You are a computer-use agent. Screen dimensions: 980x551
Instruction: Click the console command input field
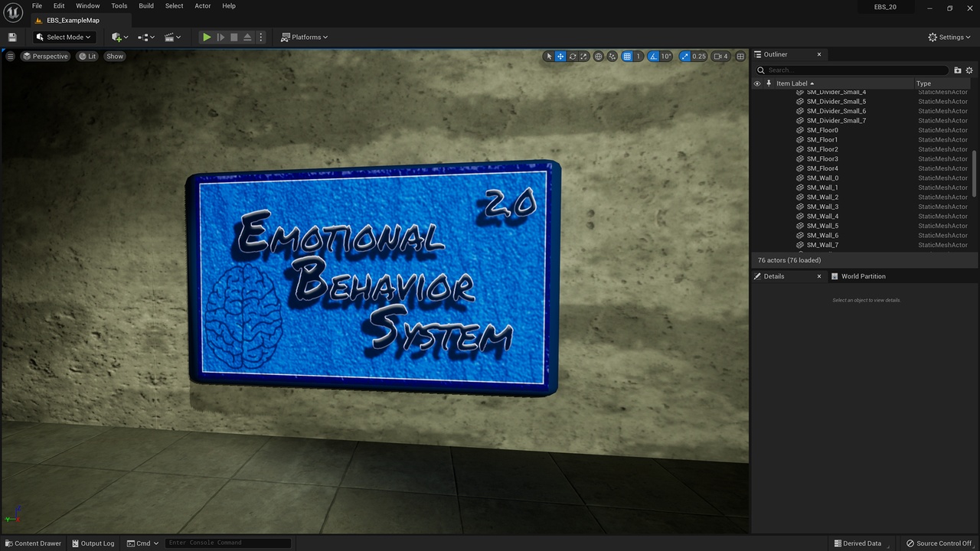(x=228, y=543)
